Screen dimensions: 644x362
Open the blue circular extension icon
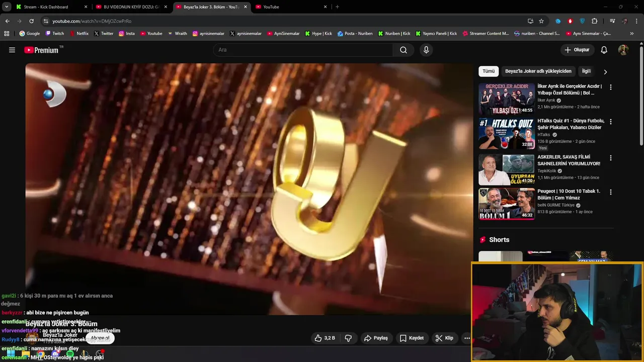coord(558,21)
